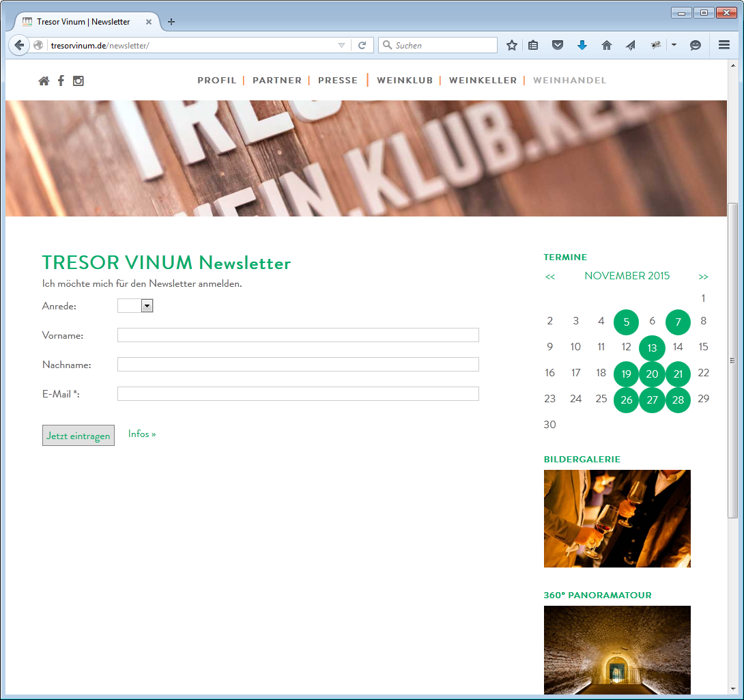Image resolution: width=744 pixels, height=700 pixels.
Task: Go to browser home page icon
Action: click(606, 45)
